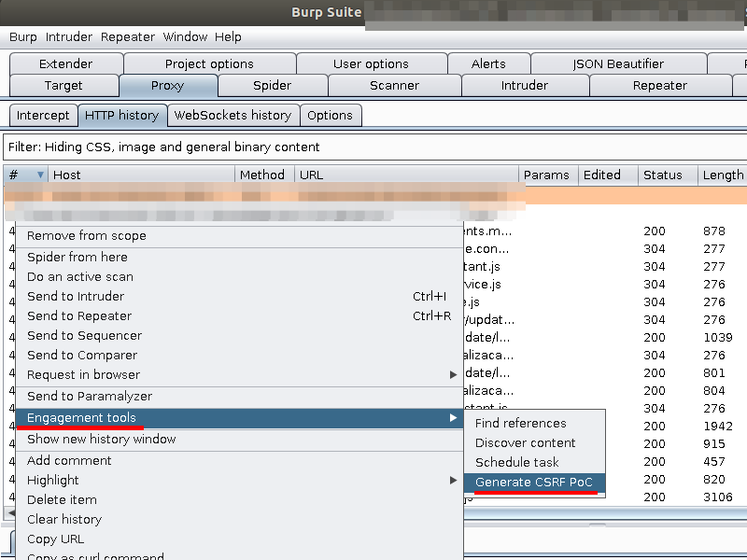Click Generate CSRF PoC submenu item

coord(533,483)
